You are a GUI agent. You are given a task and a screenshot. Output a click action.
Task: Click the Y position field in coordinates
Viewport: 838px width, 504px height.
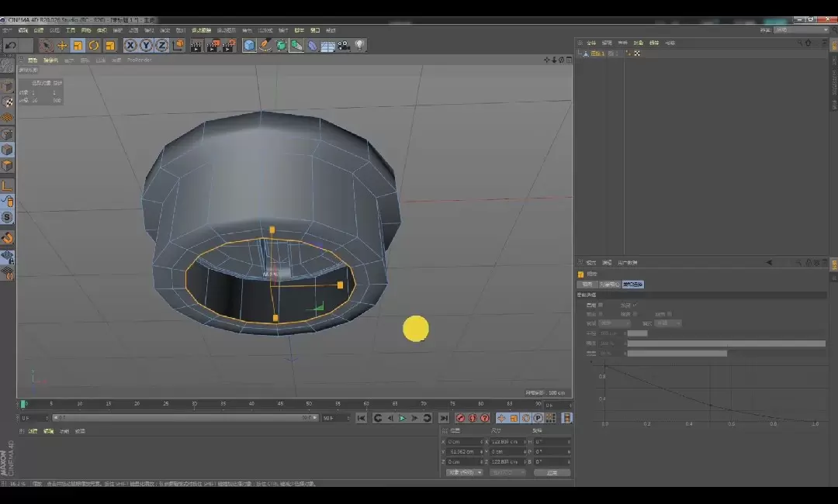[x=464, y=451]
